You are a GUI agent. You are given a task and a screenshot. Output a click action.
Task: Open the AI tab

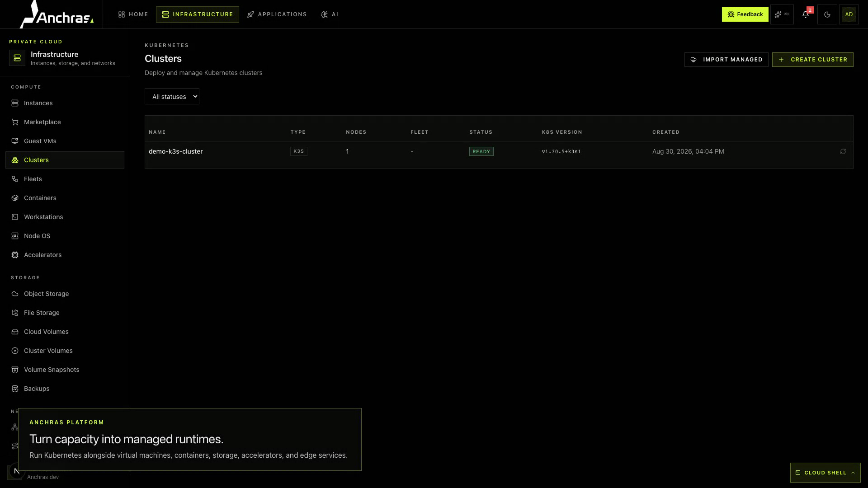point(330,14)
